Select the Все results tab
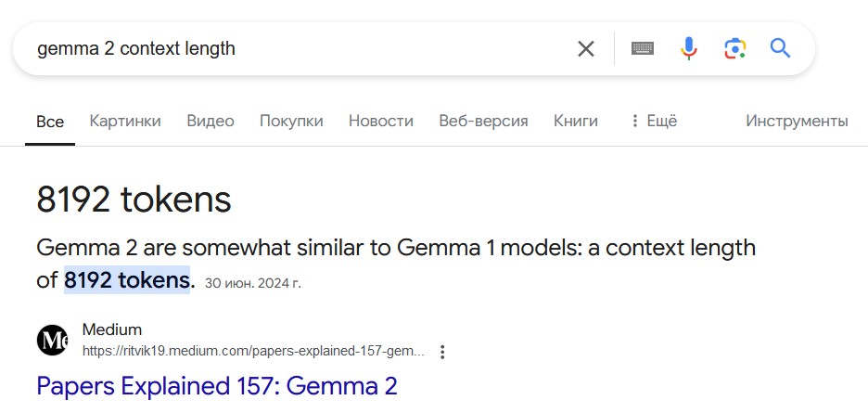Image resolution: width=868 pixels, height=413 pixels. [x=50, y=122]
